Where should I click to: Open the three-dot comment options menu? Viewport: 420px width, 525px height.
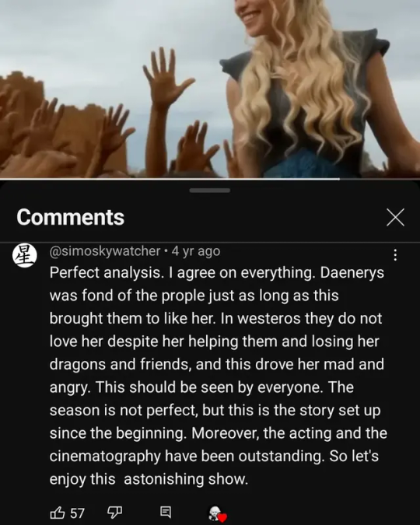pyautogui.click(x=395, y=255)
